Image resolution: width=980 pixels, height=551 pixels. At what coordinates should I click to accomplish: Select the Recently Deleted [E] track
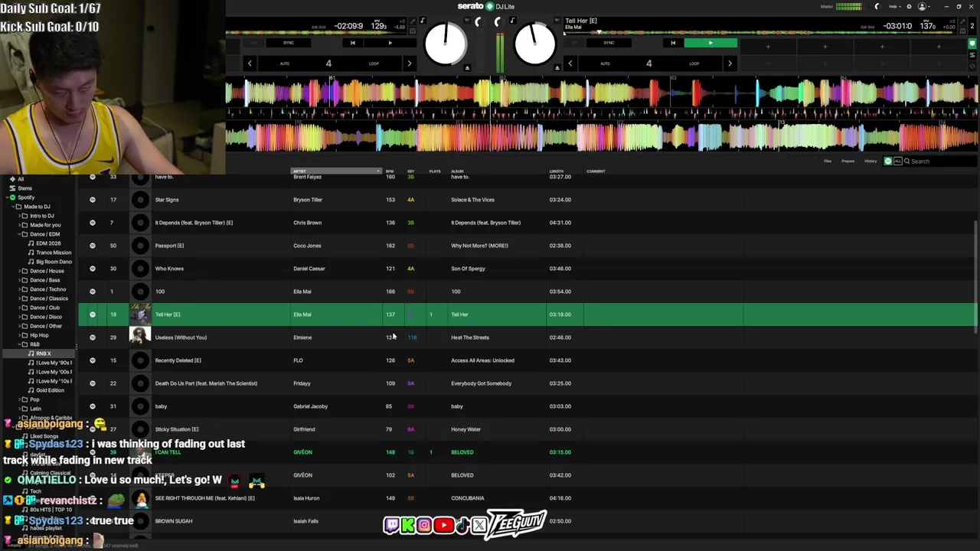(x=178, y=360)
